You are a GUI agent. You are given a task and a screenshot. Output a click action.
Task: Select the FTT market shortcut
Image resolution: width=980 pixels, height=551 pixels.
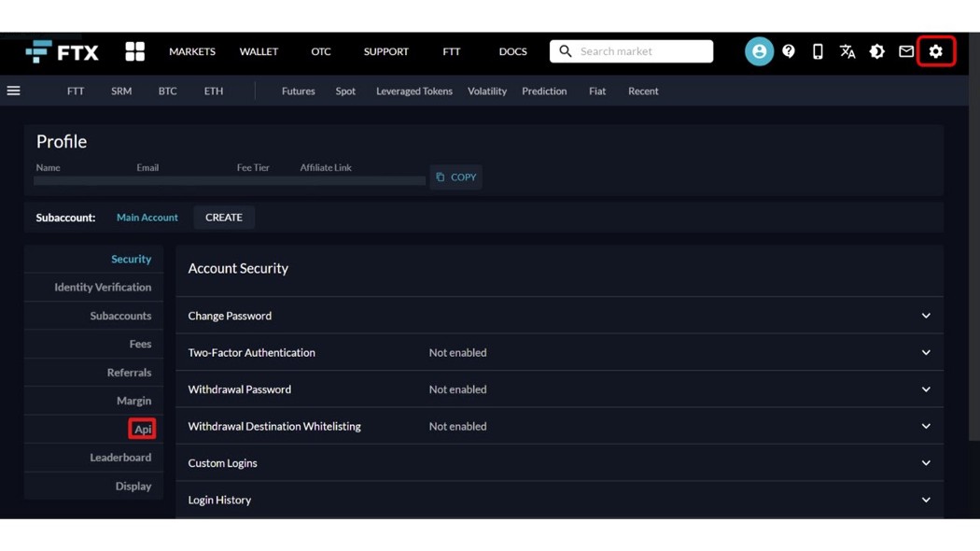coord(76,92)
